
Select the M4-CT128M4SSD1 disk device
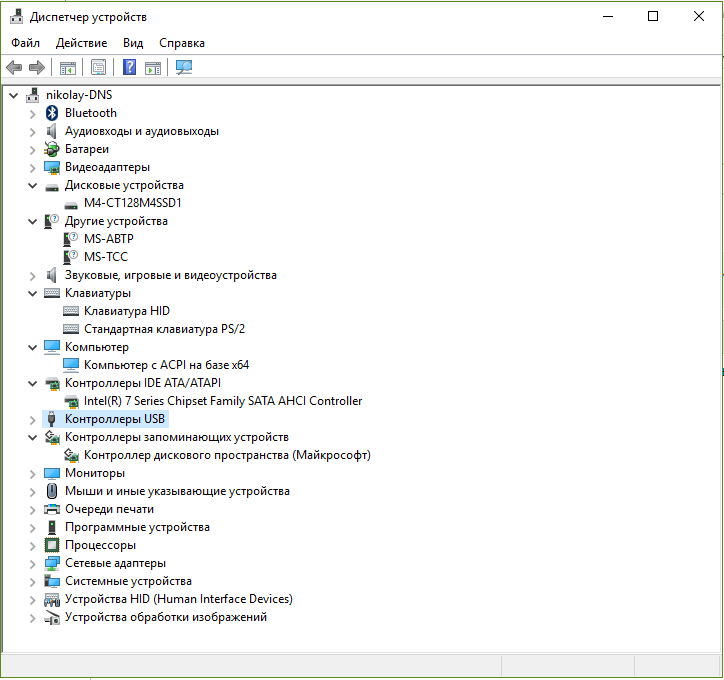[x=133, y=203]
